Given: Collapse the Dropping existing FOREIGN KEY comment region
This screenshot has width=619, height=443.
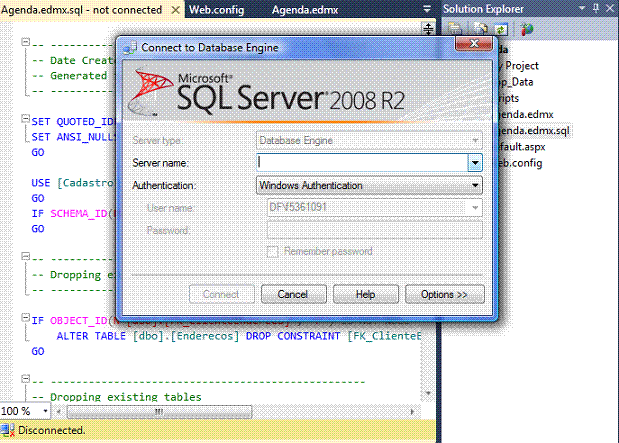Looking at the screenshot, I should pyautogui.click(x=26, y=256).
